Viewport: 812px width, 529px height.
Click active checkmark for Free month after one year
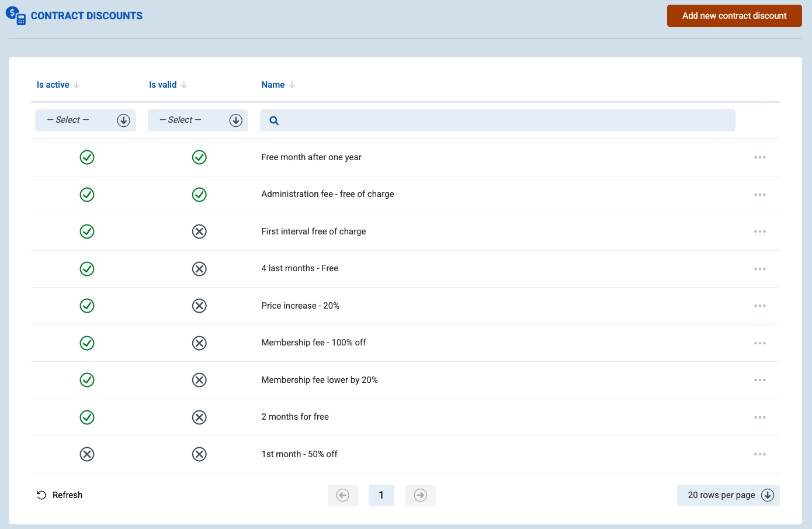pyautogui.click(x=87, y=157)
